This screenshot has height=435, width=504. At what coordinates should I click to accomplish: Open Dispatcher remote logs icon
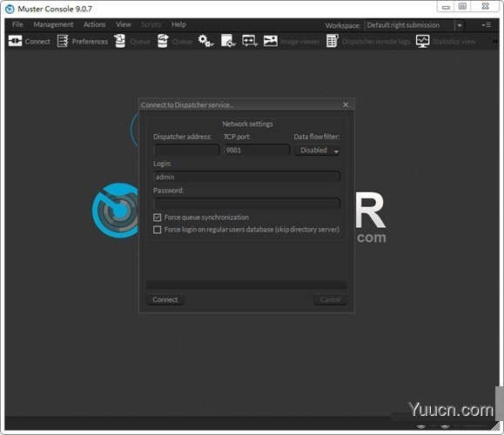[x=332, y=41]
